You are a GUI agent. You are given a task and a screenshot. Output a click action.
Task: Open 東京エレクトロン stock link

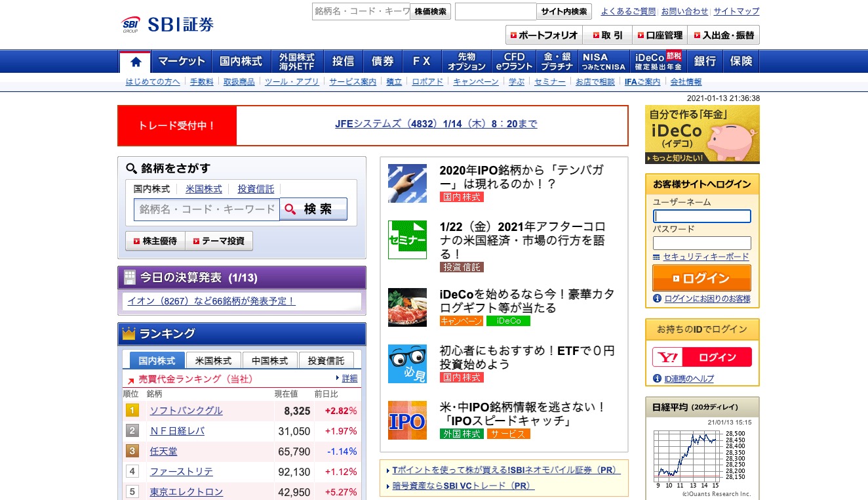(186, 492)
